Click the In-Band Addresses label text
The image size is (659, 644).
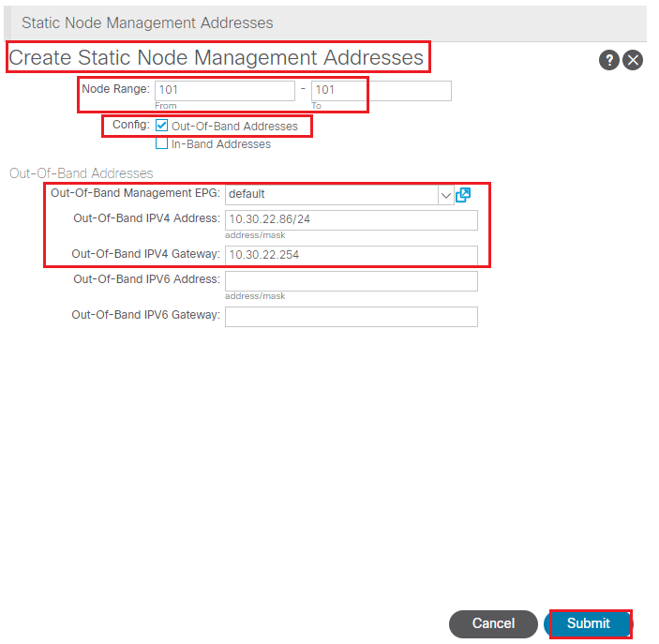[x=221, y=144]
